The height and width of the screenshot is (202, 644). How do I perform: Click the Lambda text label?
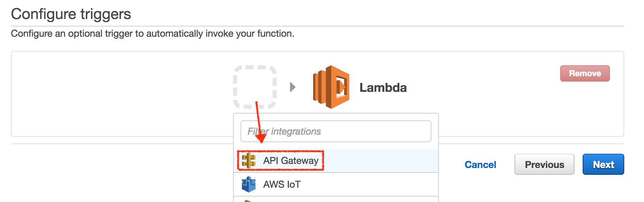[383, 88]
